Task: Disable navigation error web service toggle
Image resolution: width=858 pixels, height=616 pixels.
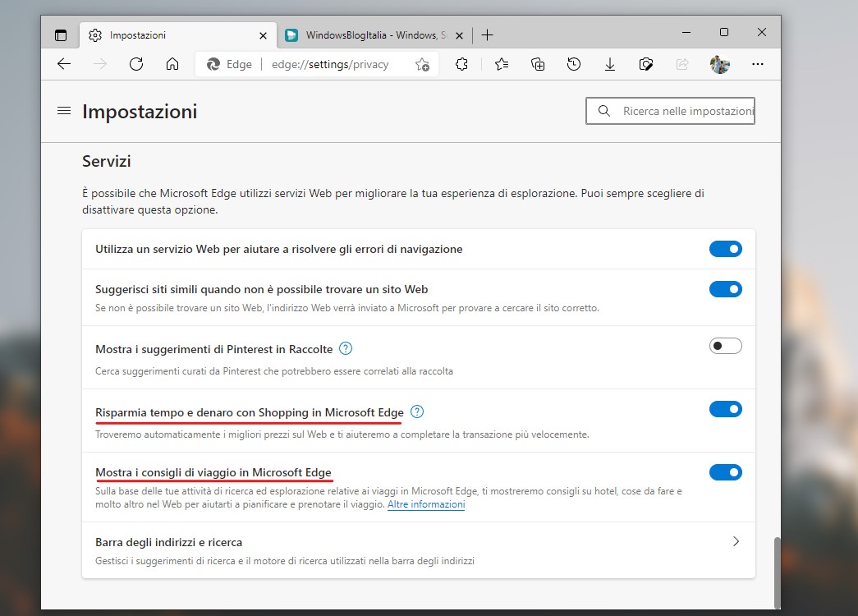Action: click(726, 249)
